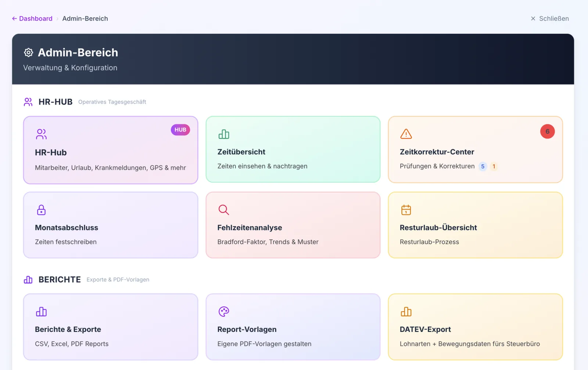Click the chart icon in Berichte & Exporte card
The image size is (588, 370).
pos(41,312)
